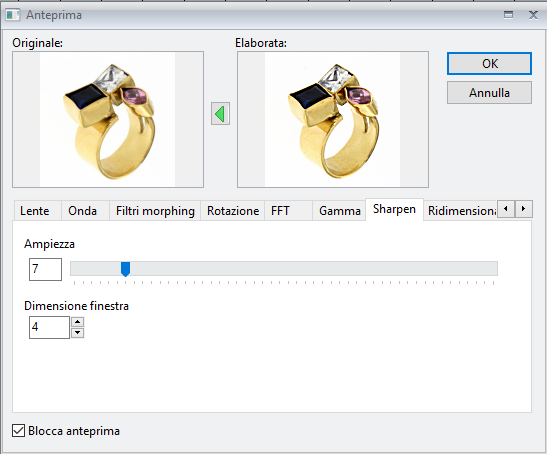Click the Annulla button
Screen dimensions: 547x454
point(489,93)
